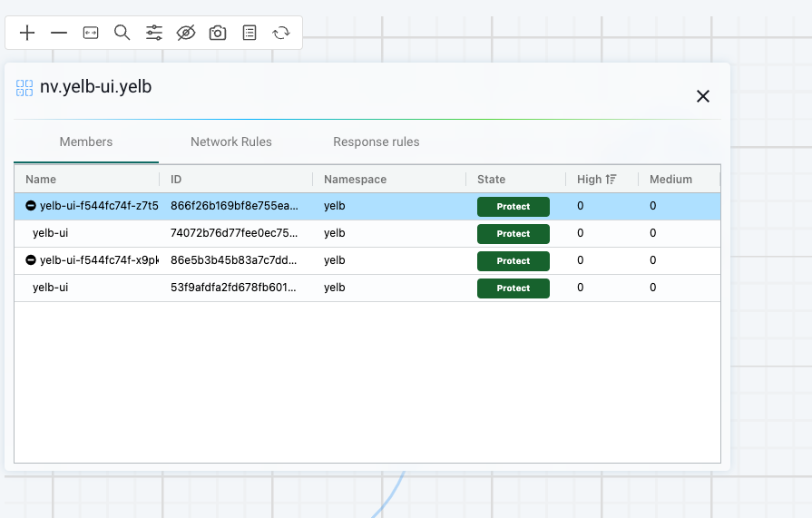Refresh the network graph
Screen dimensions: 812x518
281,33
